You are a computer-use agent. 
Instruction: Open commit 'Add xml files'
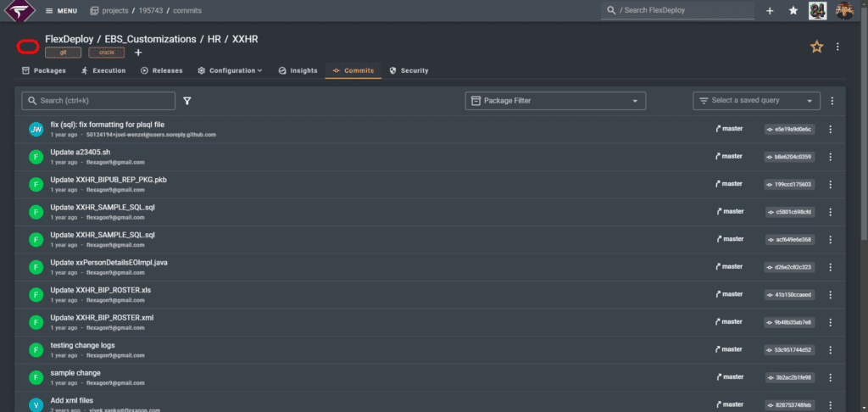pyautogui.click(x=72, y=400)
